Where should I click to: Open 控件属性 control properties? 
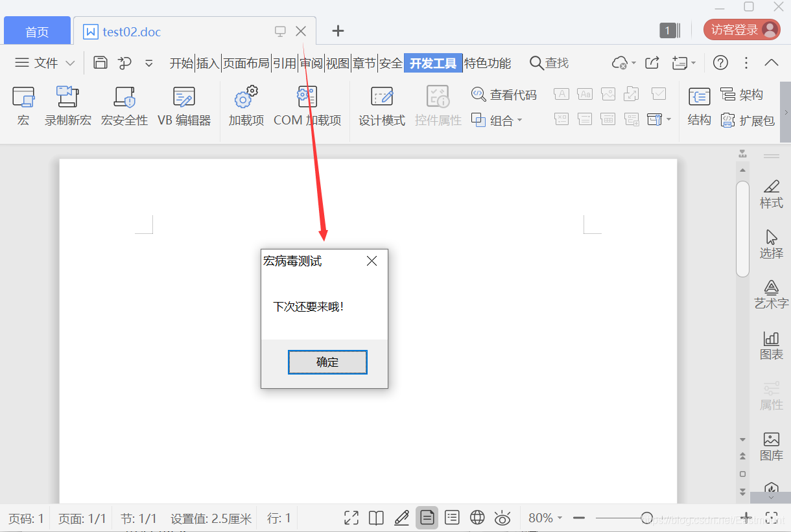(x=438, y=107)
